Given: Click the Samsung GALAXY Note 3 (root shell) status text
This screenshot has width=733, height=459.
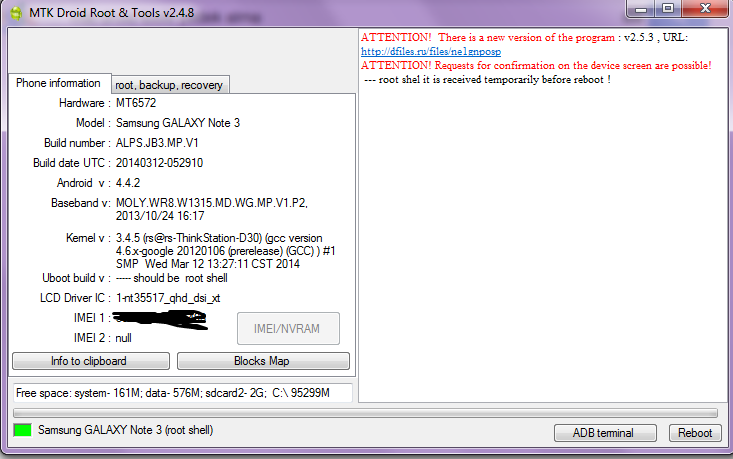Looking at the screenshot, I should tap(125, 430).
